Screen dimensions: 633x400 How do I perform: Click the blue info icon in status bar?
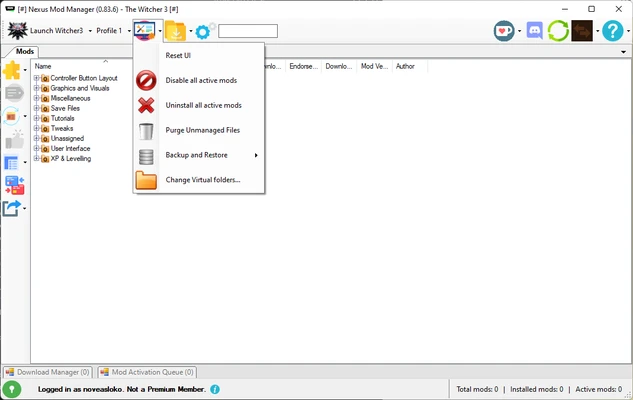[215, 390]
